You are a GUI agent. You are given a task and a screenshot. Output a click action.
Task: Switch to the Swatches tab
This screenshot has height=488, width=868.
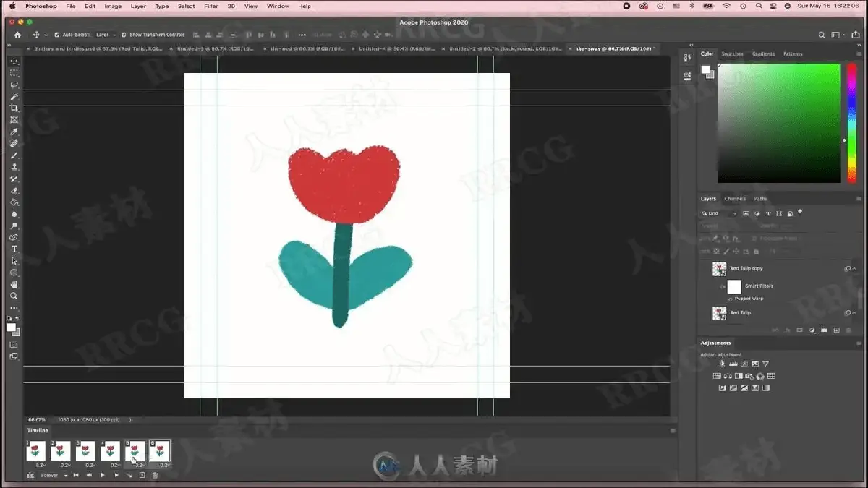[x=732, y=53]
